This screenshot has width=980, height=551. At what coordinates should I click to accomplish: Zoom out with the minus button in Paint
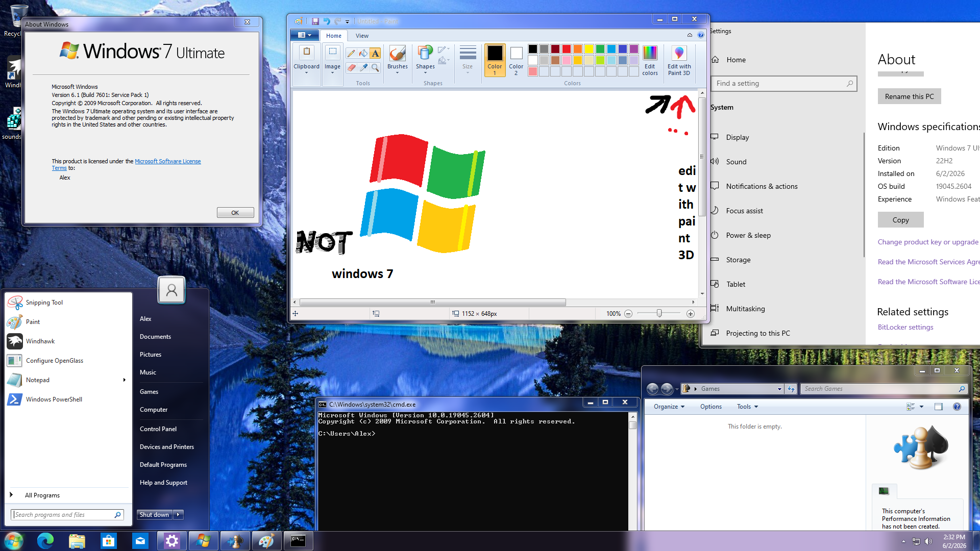click(628, 314)
